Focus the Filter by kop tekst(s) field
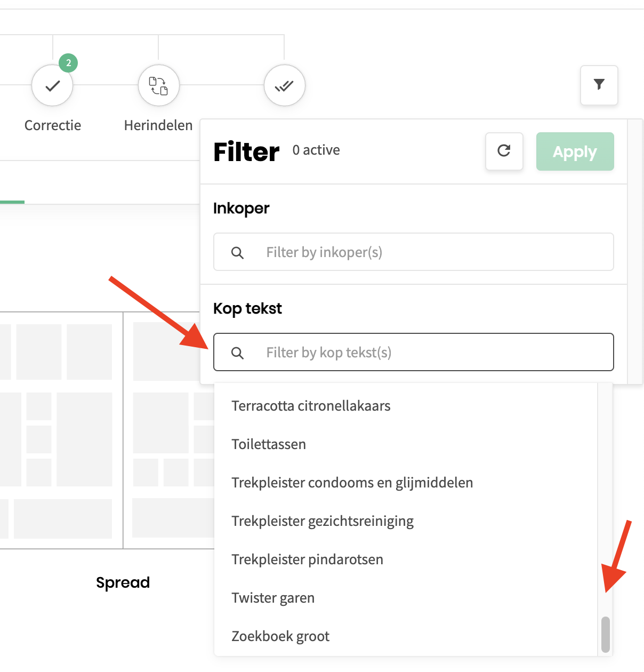This screenshot has width=644, height=672. [x=413, y=352]
